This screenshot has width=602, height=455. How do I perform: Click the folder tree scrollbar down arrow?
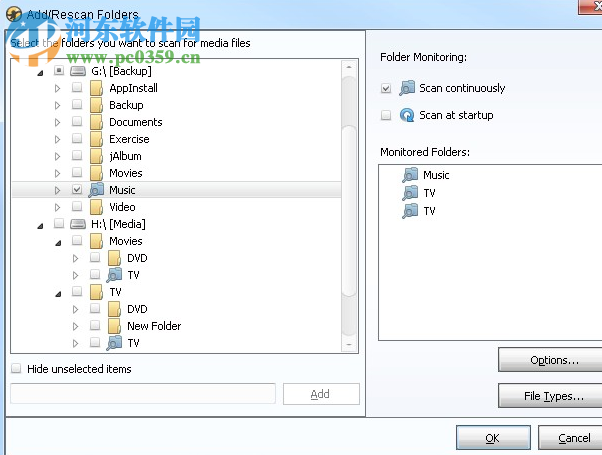[x=349, y=344]
